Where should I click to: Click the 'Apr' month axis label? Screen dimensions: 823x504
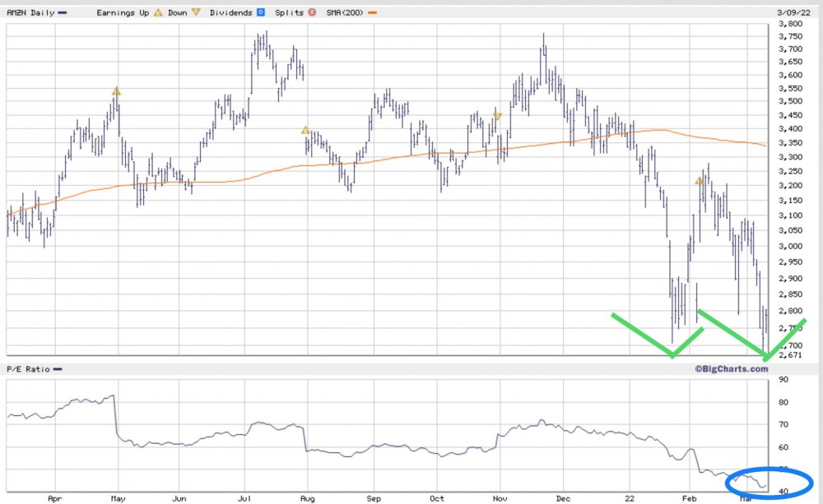coord(54,498)
